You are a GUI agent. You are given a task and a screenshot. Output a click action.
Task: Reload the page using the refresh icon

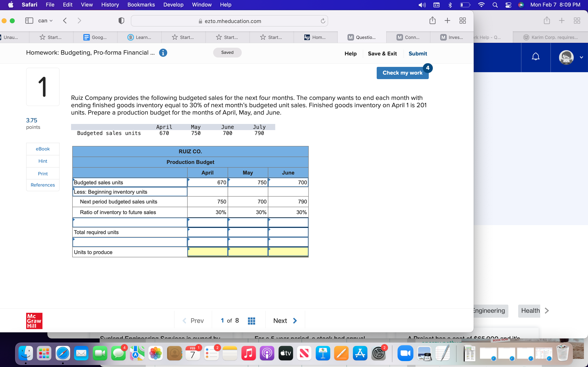pos(323,21)
